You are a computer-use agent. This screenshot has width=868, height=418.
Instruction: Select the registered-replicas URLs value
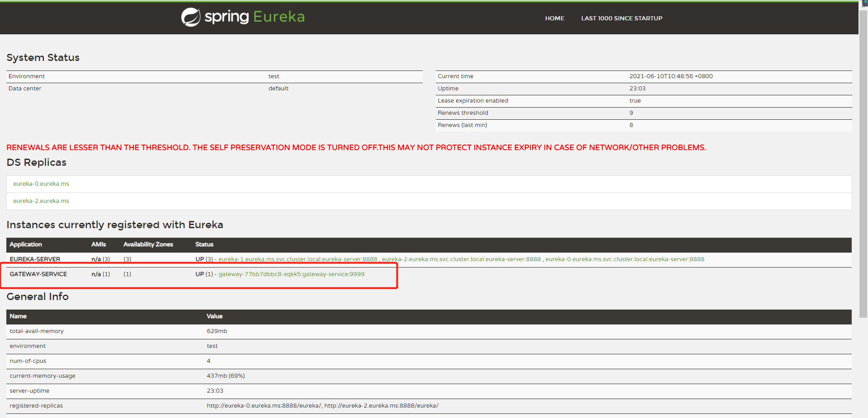pyautogui.click(x=322, y=406)
